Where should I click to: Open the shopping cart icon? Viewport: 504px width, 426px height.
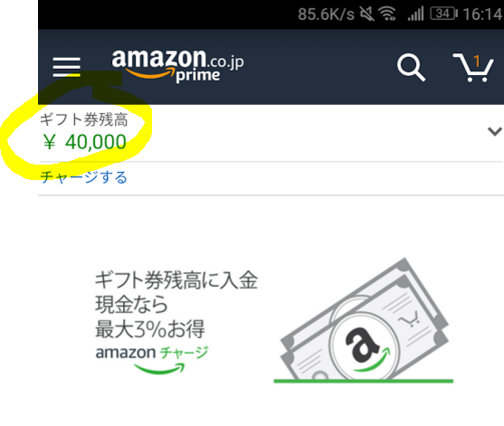[473, 68]
